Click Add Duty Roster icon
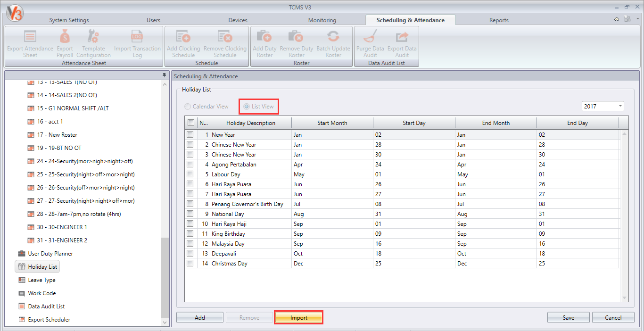Image resolution: width=644 pixels, height=331 pixels. [x=264, y=36]
